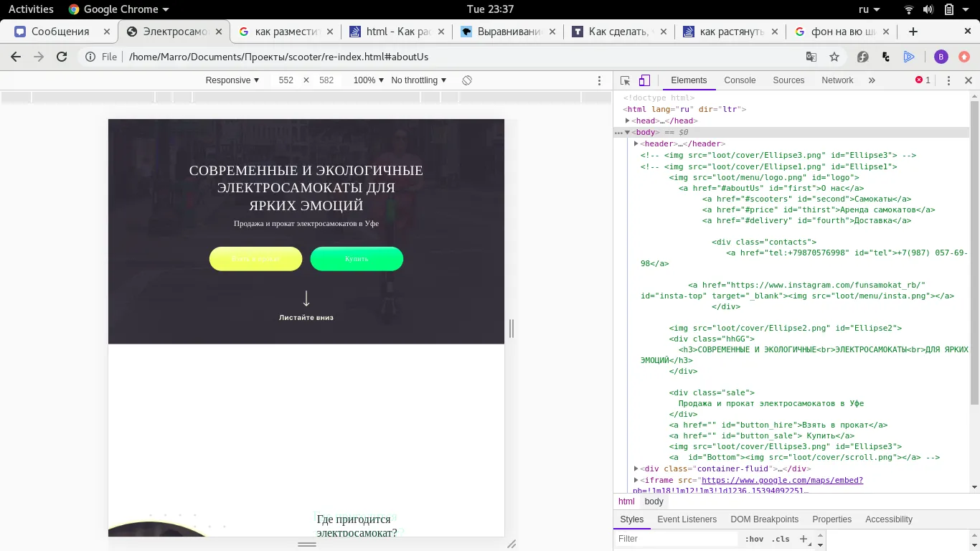Select the Elements tab
Image resolution: width=980 pixels, height=551 pixels.
(x=689, y=80)
